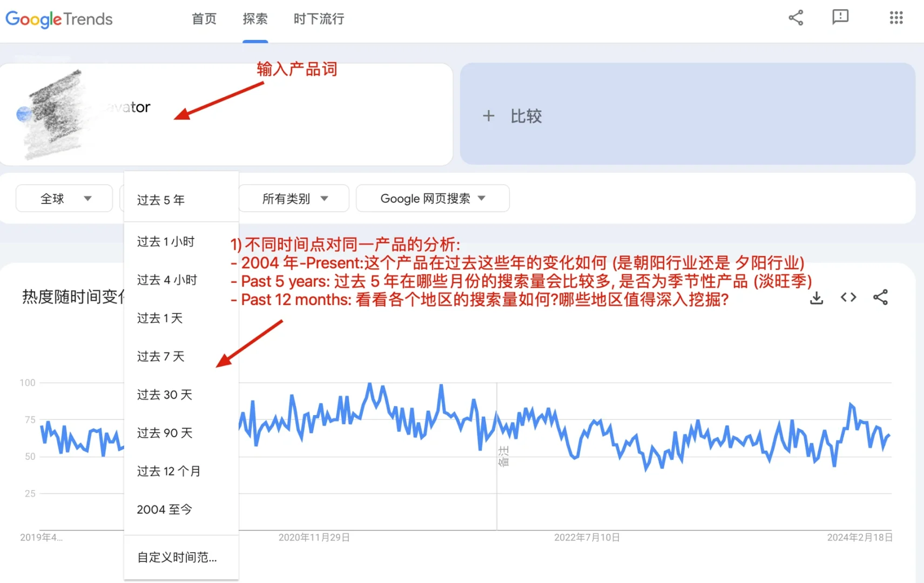Click the 2022年7月10日 axis label

(587, 537)
